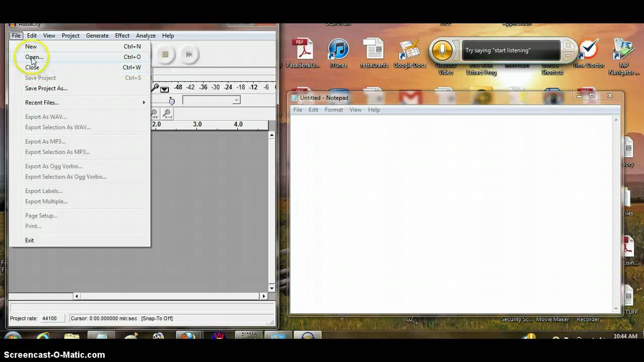
Task: Choose Exit from the File menu
Action: click(80, 240)
